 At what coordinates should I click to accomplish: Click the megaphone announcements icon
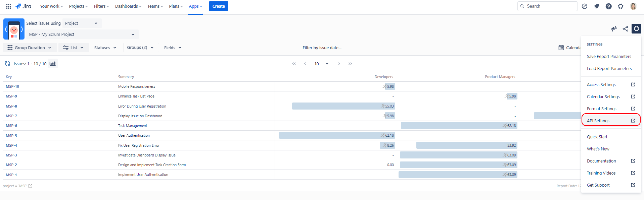coord(614,29)
